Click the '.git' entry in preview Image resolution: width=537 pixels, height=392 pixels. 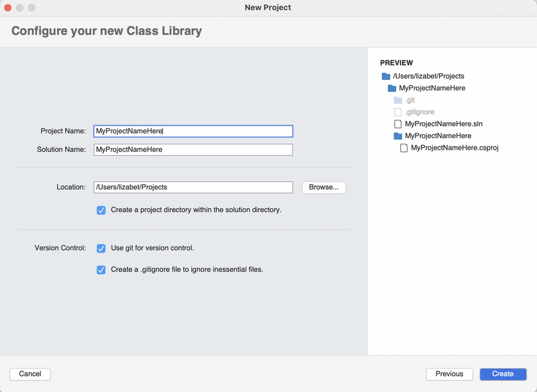point(409,100)
